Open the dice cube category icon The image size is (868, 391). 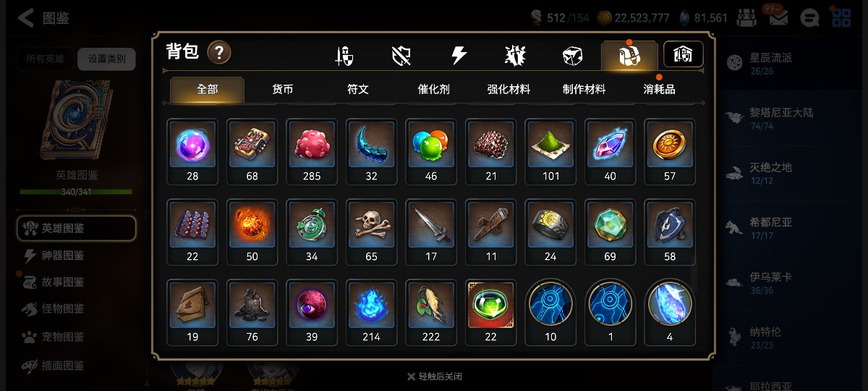click(x=572, y=56)
